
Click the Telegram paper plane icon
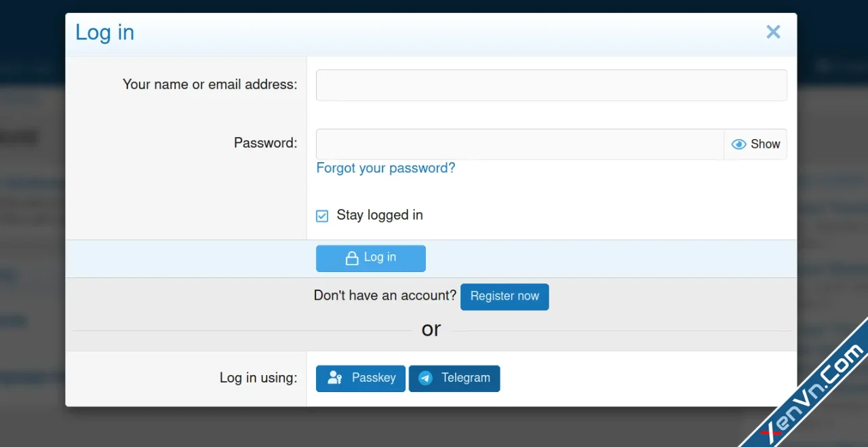tap(425, 378)
